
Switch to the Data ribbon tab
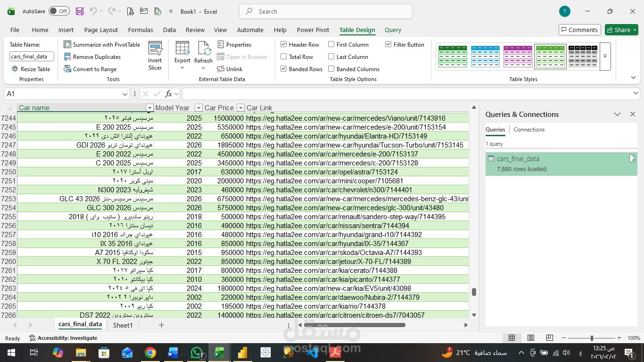tap(169, 30)
